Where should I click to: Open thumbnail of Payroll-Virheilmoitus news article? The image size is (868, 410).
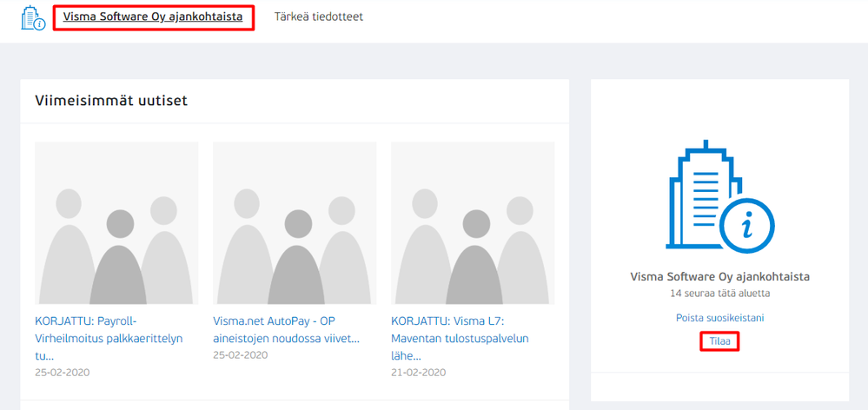[x=116, y=223]
